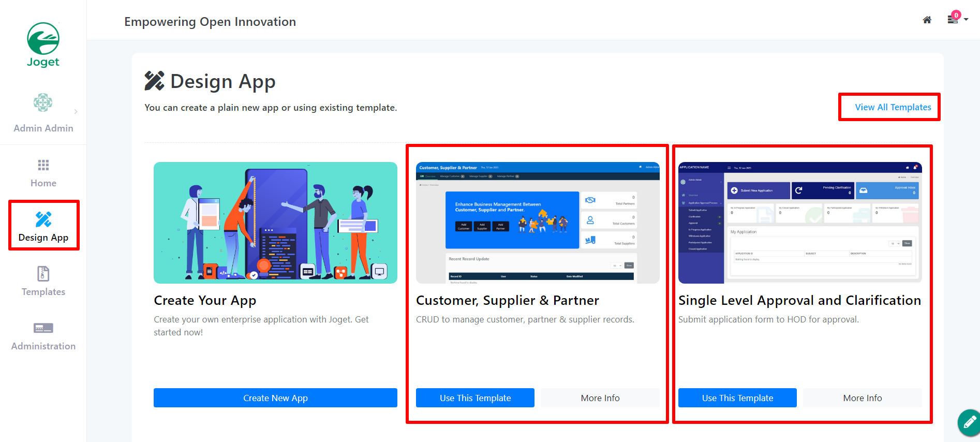Click the green pencil quick edit button
The width and height of the screenshot is (980, 442).
(x=969, y=423)
